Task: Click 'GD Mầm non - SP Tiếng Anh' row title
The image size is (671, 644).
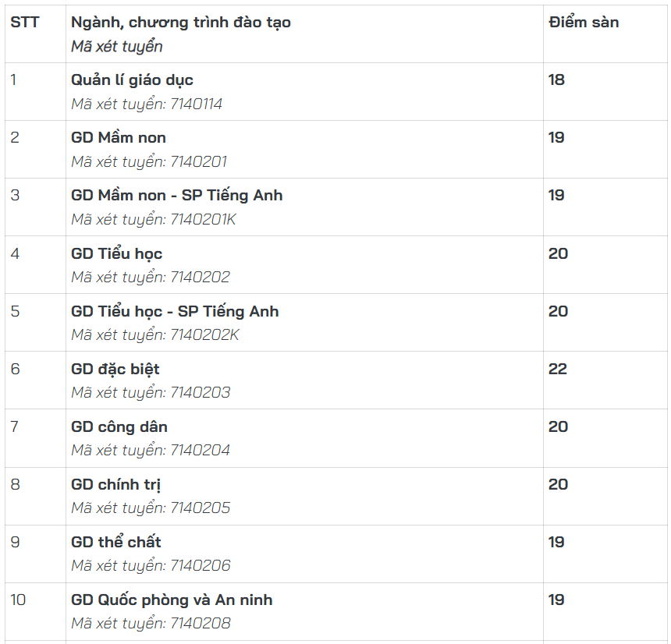Action: pos(177,195)
